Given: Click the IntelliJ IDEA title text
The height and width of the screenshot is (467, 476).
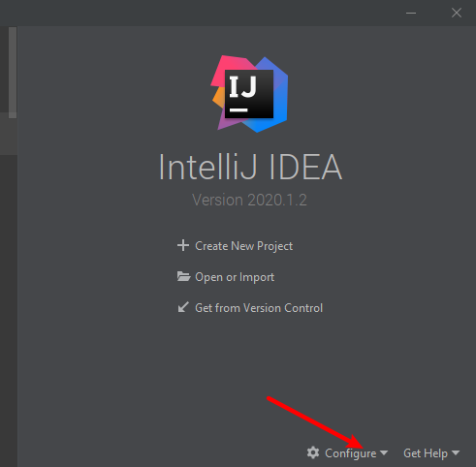Looking at the screenshot, I should [250, 167].
